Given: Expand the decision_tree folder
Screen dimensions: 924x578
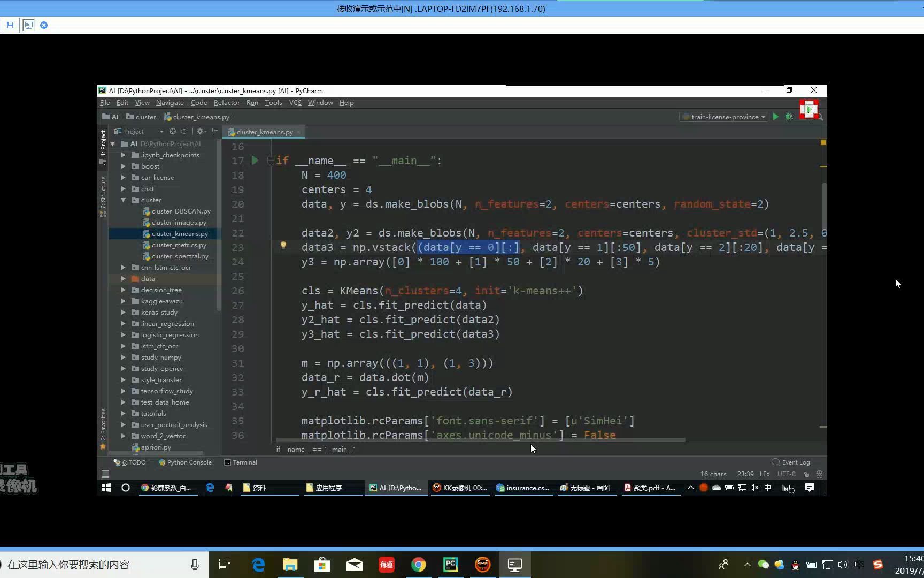Looking at the screenshot, I should click(x=124, y=290).
